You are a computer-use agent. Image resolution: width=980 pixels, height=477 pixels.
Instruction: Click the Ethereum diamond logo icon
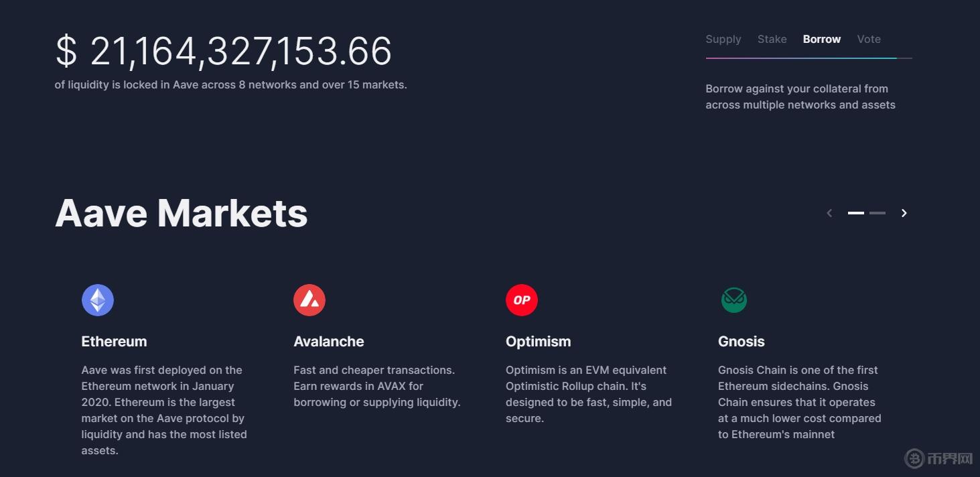pyautogui.click(x=98, y=300)
